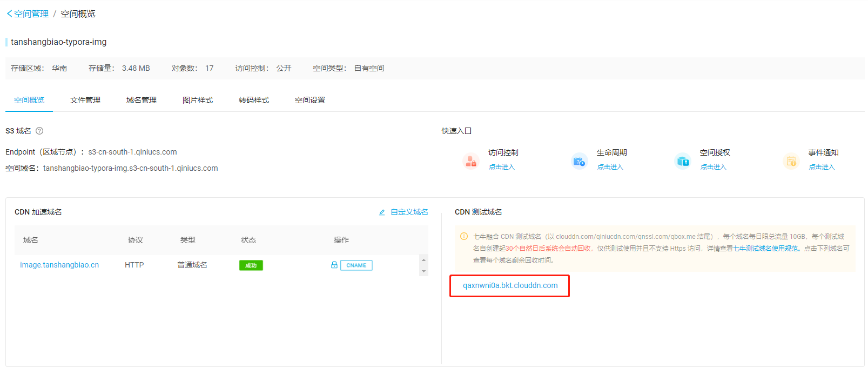The width and height of the screenshot is (868, 381).
Task: Click the warning info icon in CDN 测试域名 notice
Action: 464,236
